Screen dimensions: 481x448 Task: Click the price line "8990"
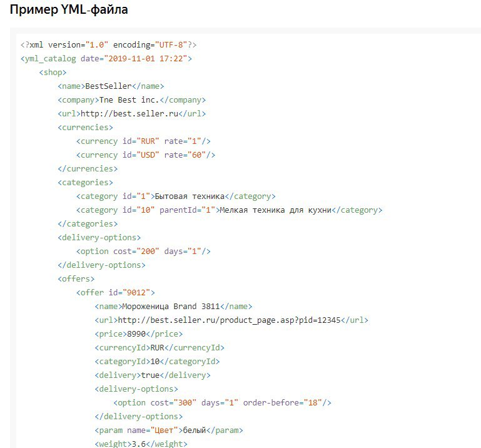tap(139, 334)
